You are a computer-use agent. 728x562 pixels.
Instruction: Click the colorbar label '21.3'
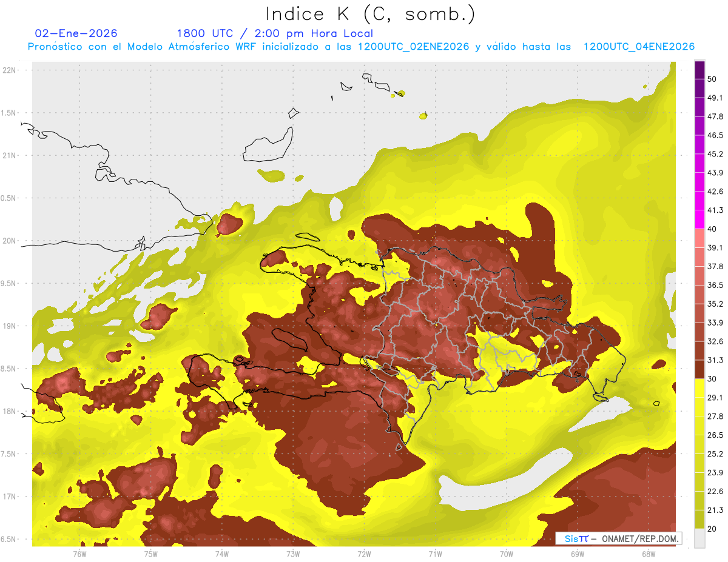715,510
